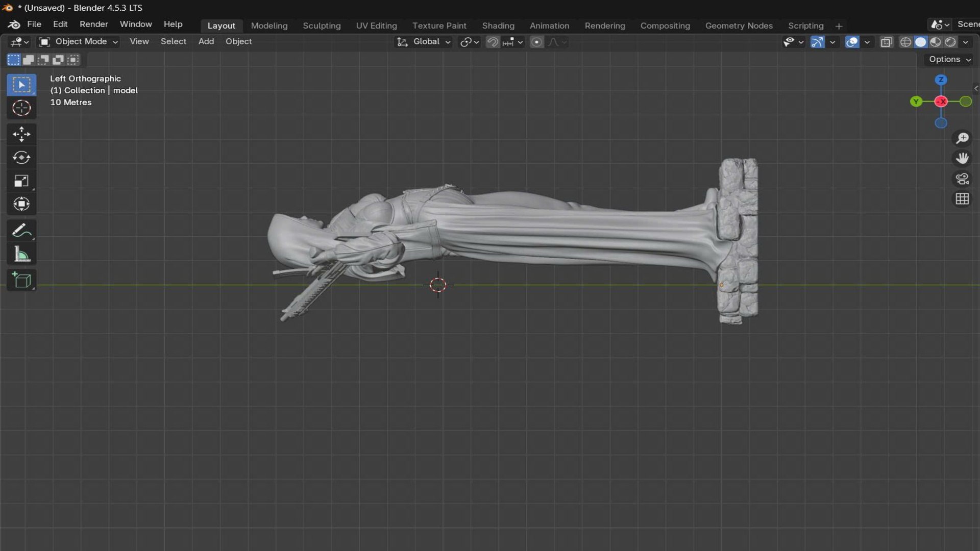Select the Measure tool
Viewport: 980px width, 551px height.
tap(21, 254)
